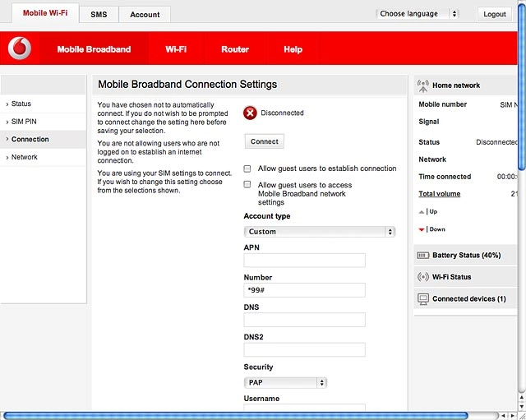This screenshot has width=526, height=420.
Task: Click the Wi-Fi Status signal icon
Action: (422, 277)
